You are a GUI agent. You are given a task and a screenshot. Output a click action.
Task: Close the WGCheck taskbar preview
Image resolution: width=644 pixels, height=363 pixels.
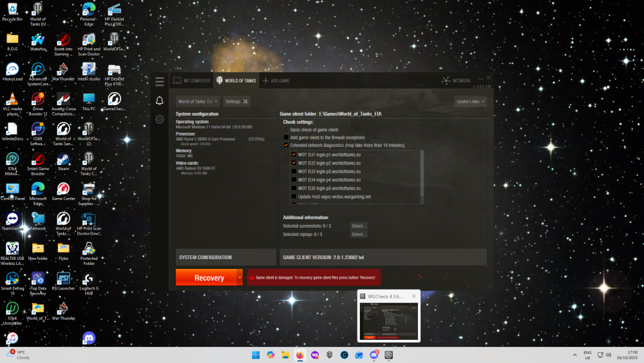tap(413, 296)
